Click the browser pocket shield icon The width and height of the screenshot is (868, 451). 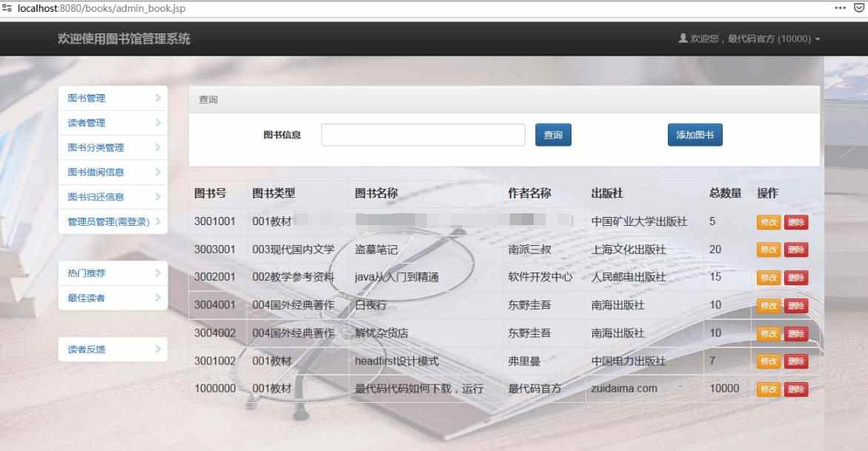pos(859,7)
